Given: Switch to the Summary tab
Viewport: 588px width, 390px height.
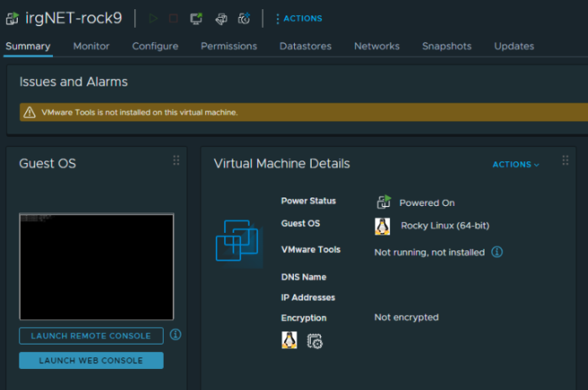Looking at the screenshot, I should (x=28, y=46).
